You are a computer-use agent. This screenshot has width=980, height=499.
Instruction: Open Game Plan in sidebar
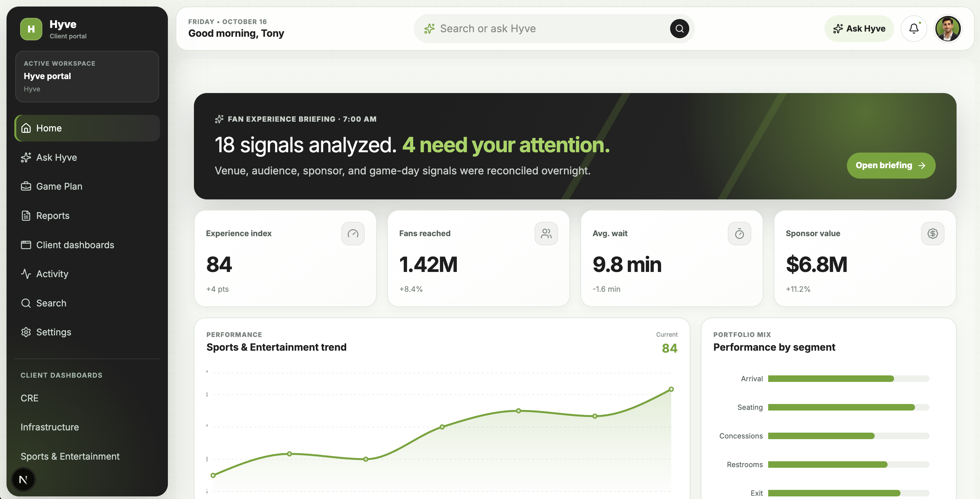87,186
